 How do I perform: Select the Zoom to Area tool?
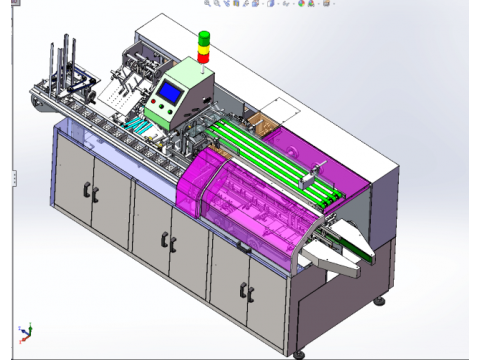point(217,3)
